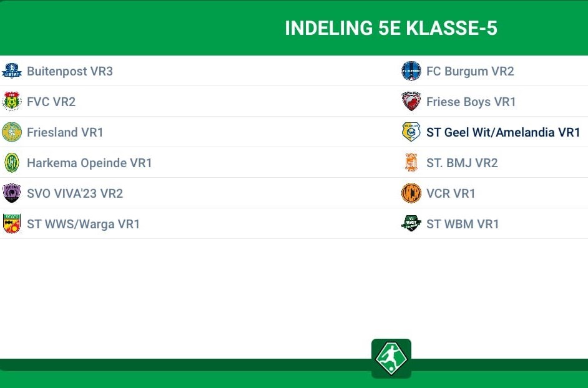Image resolution: width=588 pixels, height=388 pixels.
Task: Click the green ST WBM crest
Action: 411,224
